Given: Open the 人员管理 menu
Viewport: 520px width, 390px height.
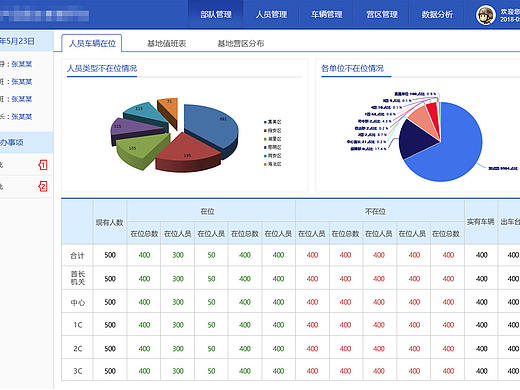Looking at the screenshot, I should [271, 14].
